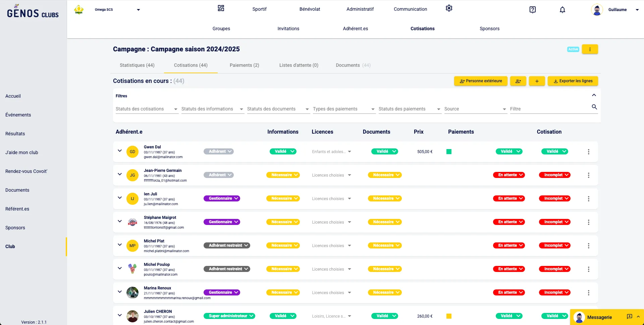Screen dimensions: 644x325
Task: Open row actions for Gwen Dal
Action: click(588, 152)
